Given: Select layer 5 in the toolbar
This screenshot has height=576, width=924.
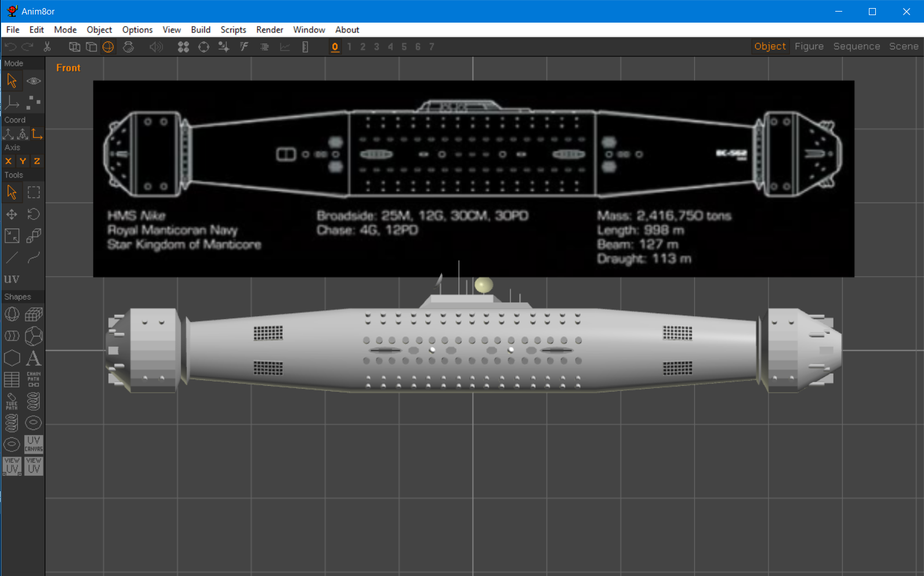Looking at the screenshot, I should tap(404, 47).
